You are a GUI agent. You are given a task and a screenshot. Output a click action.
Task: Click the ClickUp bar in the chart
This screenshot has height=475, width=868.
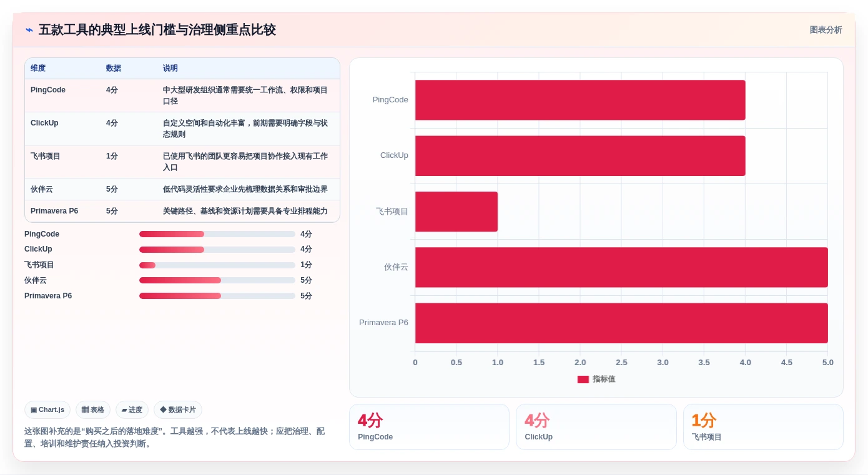pos(580,156)
